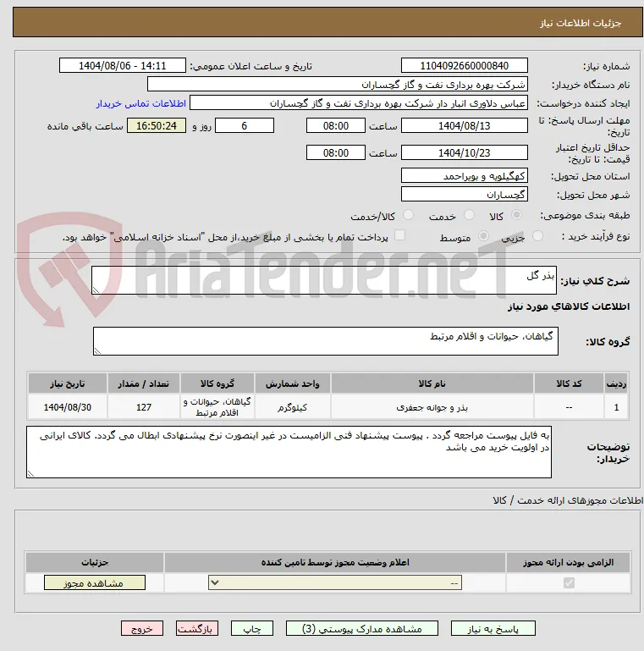Image resolution: width=644 pixels, height=651 pixels.
Task: Click the کد کالا column header
Action: coord(569,383)
